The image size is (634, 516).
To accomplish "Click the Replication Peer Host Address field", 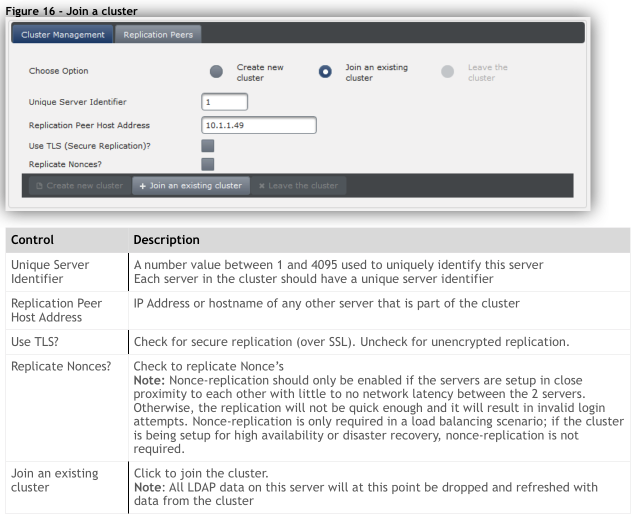I will click(x=259, y=125).
